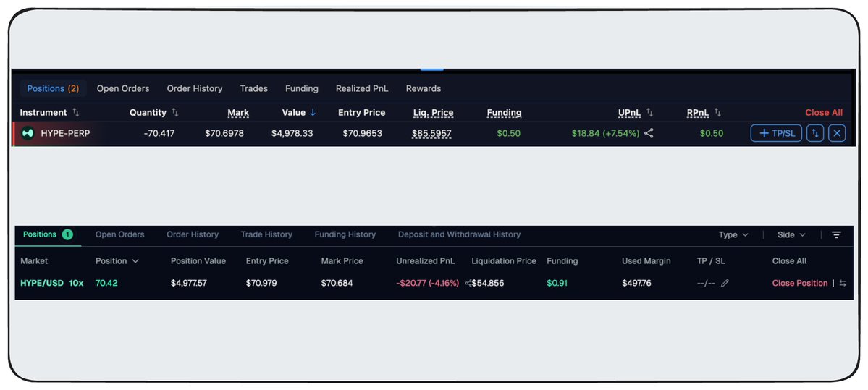Open the Realized PnL tab
This screenshot has height=390, width=868.
coord(362,88)
